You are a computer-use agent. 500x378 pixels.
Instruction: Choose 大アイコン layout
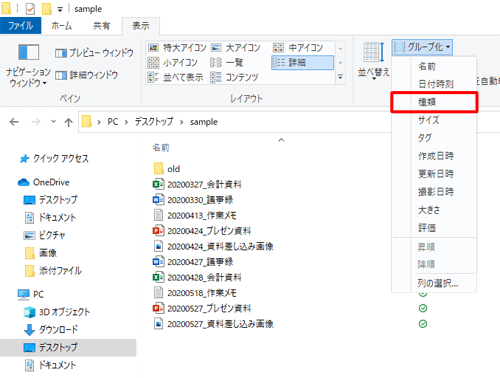[x=235, y=48]
